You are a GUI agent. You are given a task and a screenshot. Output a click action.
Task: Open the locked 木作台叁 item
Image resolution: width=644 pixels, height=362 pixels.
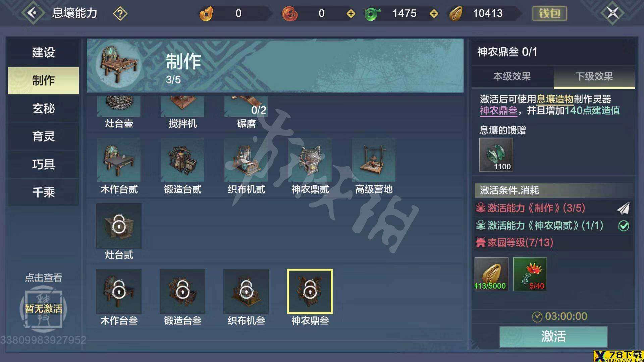point(119,291)
